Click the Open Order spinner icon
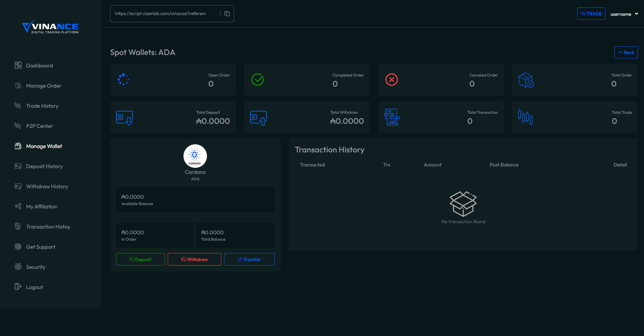The image size is (644, 336). tap(123, 80)
